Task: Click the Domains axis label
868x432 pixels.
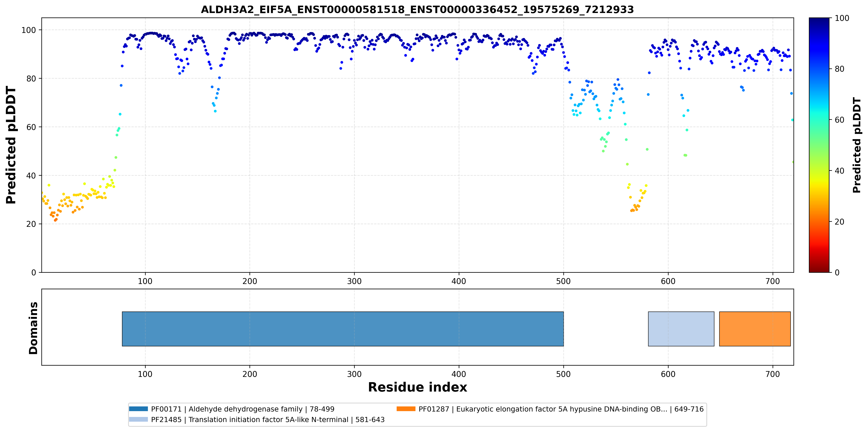Action: point(33,328)
